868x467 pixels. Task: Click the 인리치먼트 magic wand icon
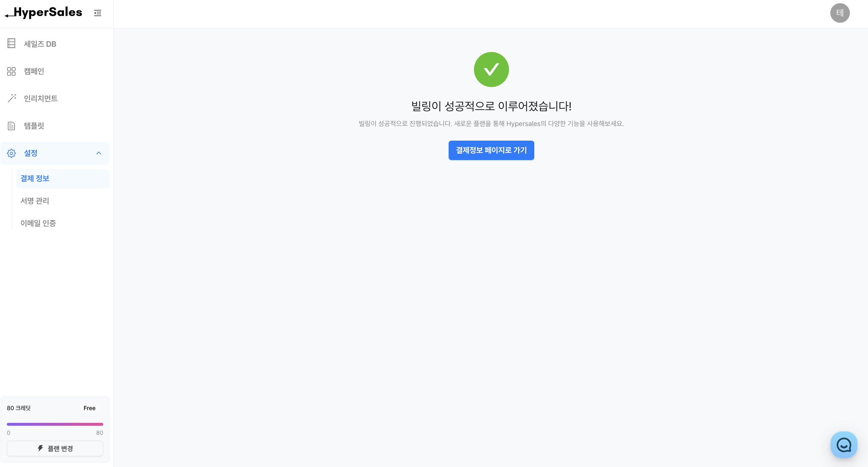click(11, 98)
